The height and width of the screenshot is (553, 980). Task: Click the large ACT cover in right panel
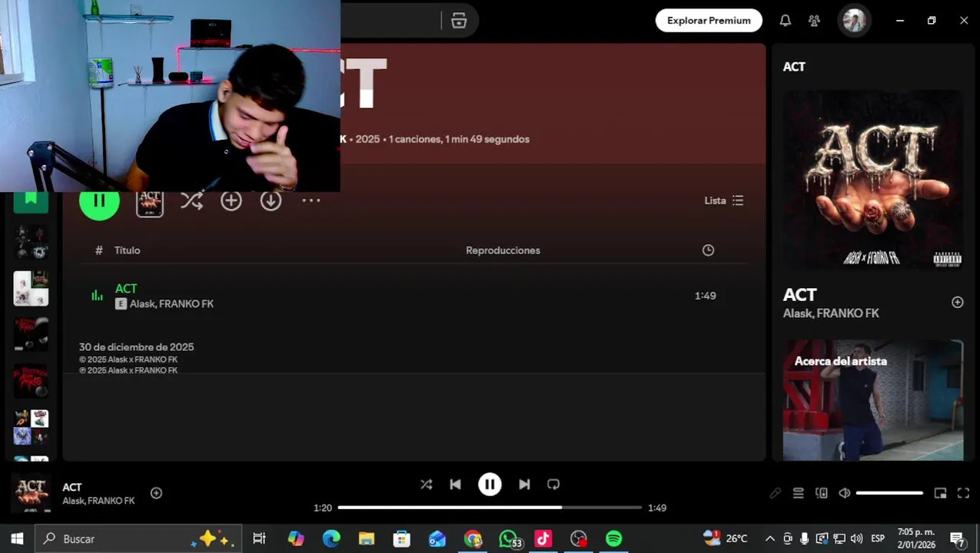tap(873, 180)
